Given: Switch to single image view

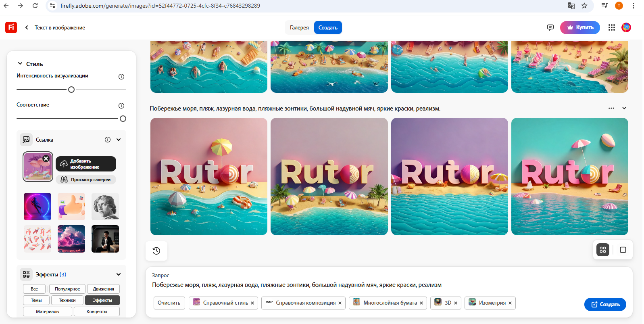Looking at the screenshot, I should coord(623,250).
